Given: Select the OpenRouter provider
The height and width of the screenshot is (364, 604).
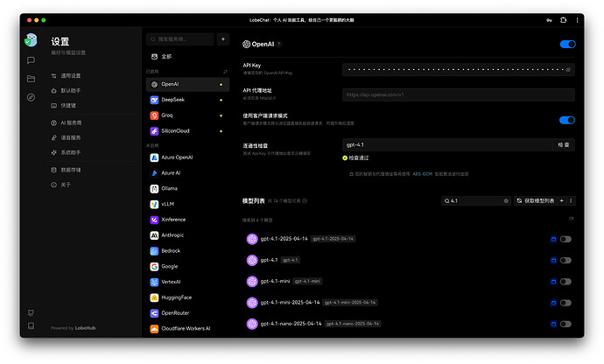Looking at the screenshot, I should (187, 313).
